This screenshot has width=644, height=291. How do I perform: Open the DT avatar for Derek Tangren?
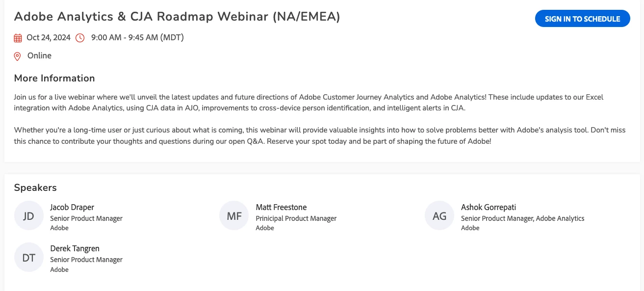[28, 257]
